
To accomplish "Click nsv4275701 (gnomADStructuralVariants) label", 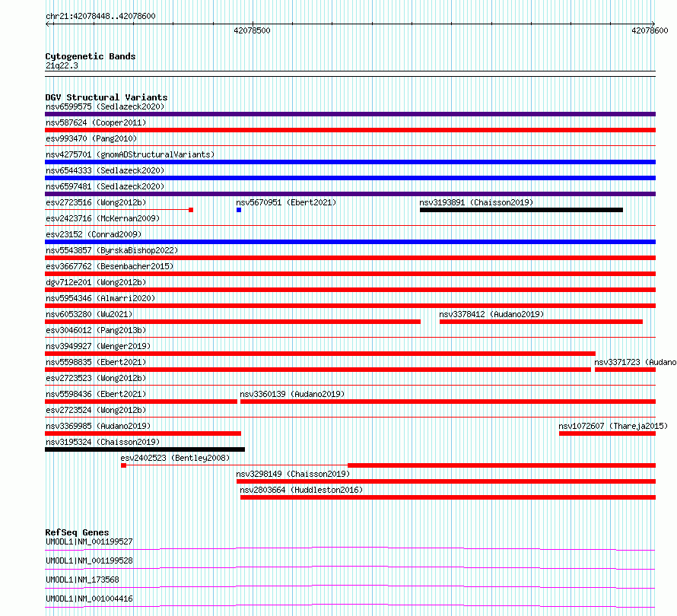I will point(130,154).
